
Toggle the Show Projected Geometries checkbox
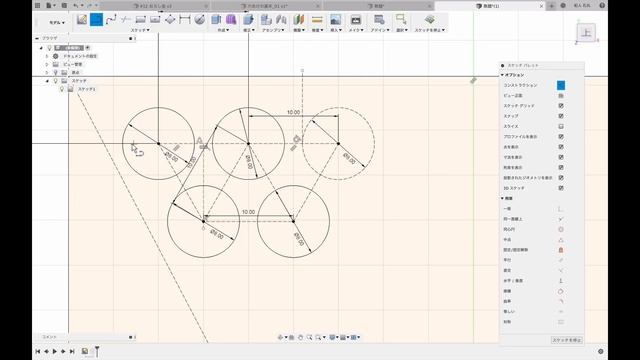pyautogui.click(x=561, y=178)
